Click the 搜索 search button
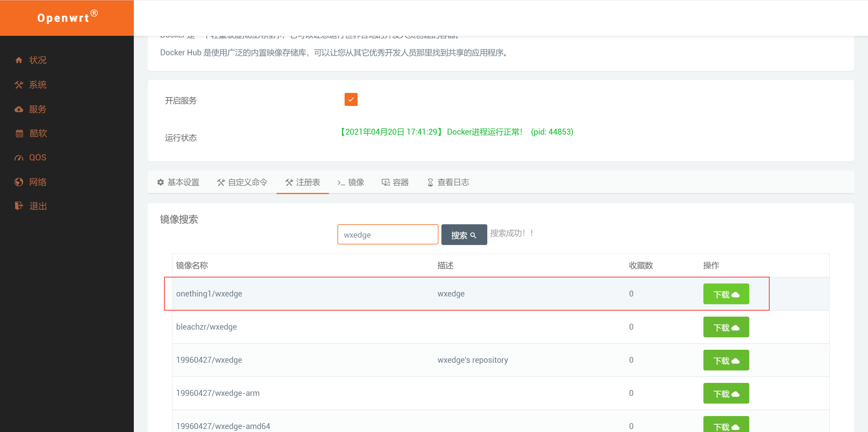The width and height of the screenshot is (868, 432). (464, 235)
